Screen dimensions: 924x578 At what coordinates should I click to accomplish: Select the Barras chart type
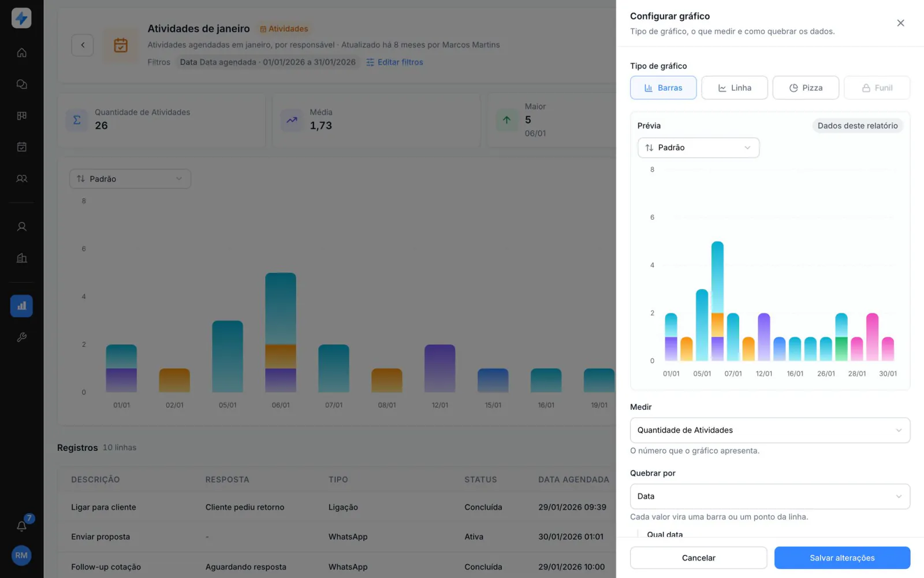[x=663, y=88]
